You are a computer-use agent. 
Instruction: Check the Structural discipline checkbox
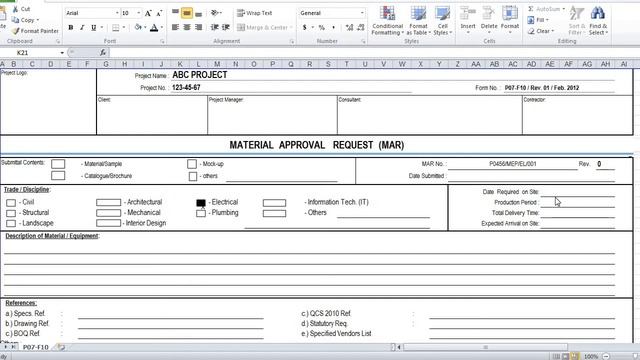coord(11,213)
